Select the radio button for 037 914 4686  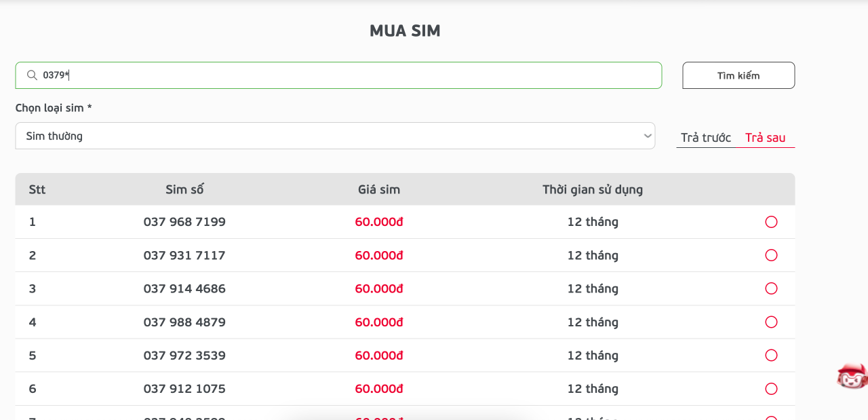point(771,288)
